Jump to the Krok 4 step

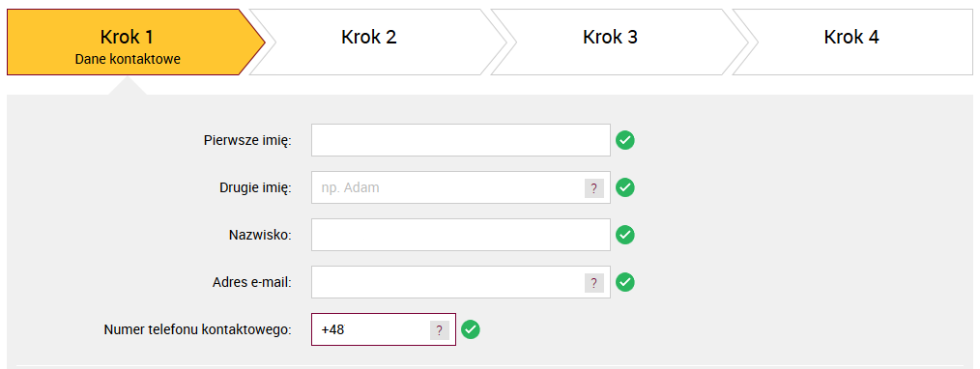[852, 42]
